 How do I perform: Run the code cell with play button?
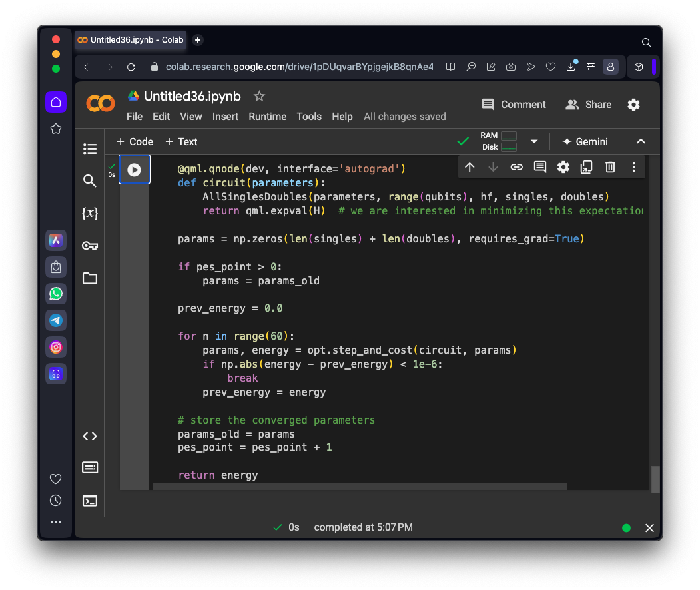click(x=134, y=170)
